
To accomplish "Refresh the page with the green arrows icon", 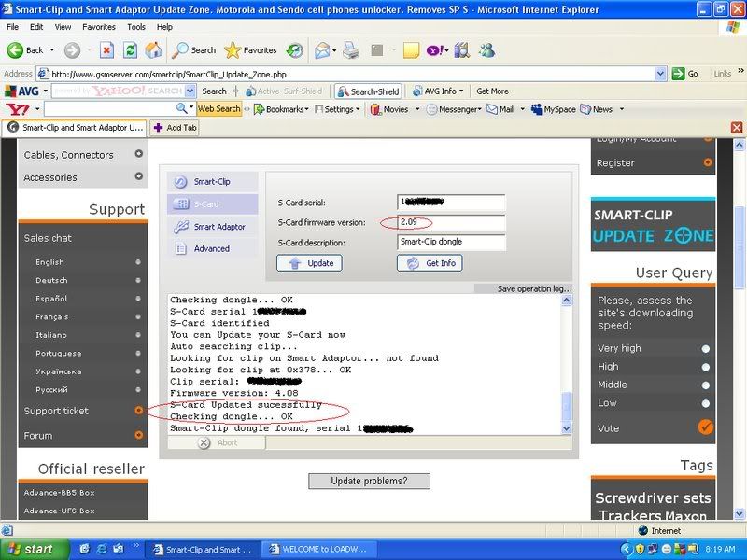I will 130,50.
